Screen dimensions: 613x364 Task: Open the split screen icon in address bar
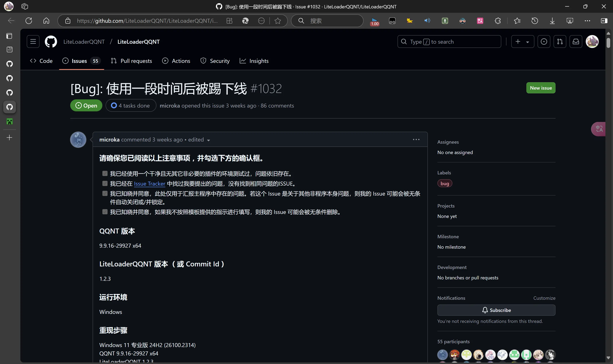[x=229, y=21]
